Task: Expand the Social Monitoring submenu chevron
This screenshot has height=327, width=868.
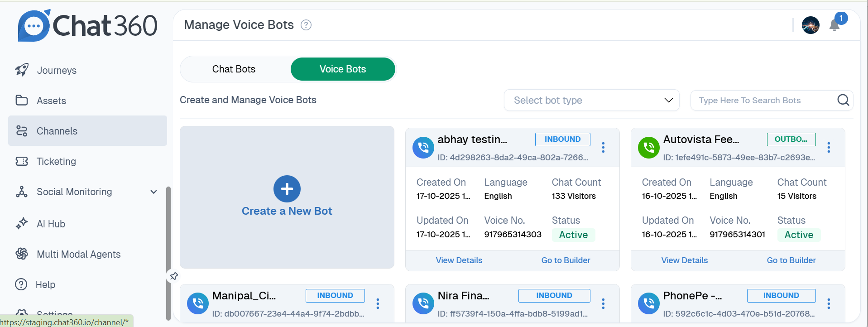Action: tap(154, 192)
